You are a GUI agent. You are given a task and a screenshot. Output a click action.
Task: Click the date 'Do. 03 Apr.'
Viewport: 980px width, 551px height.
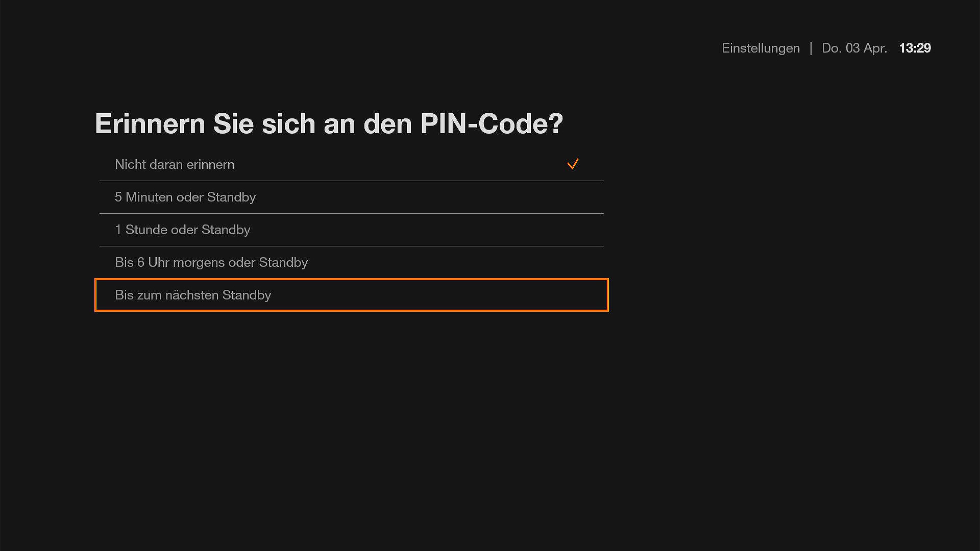pyautogui.click(x=854, y=48)
